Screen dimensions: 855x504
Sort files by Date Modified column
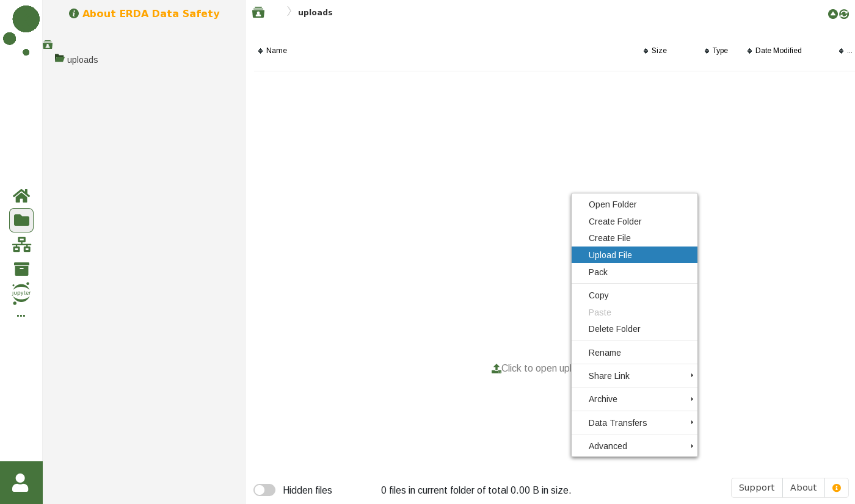click(778, 51)
